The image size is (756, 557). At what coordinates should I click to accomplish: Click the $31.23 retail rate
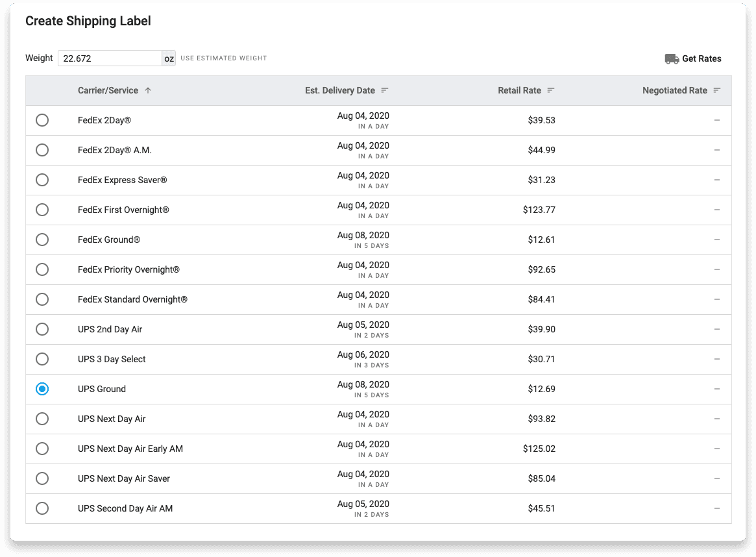[541, 180]
